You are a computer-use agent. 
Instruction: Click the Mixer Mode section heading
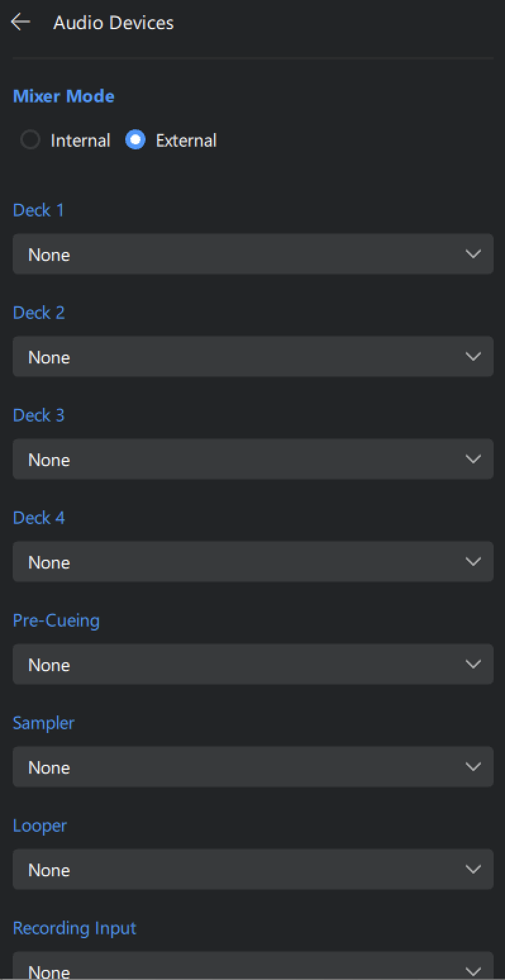point(63,96)
